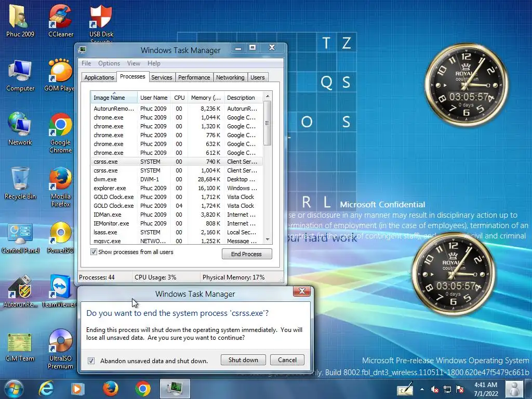Open the File menu

tap(86, 63)
